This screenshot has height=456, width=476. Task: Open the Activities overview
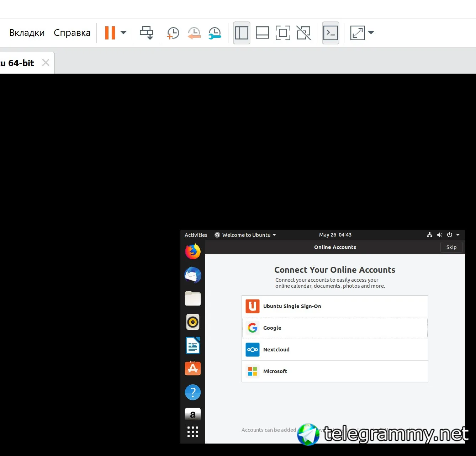click(196, 235)
